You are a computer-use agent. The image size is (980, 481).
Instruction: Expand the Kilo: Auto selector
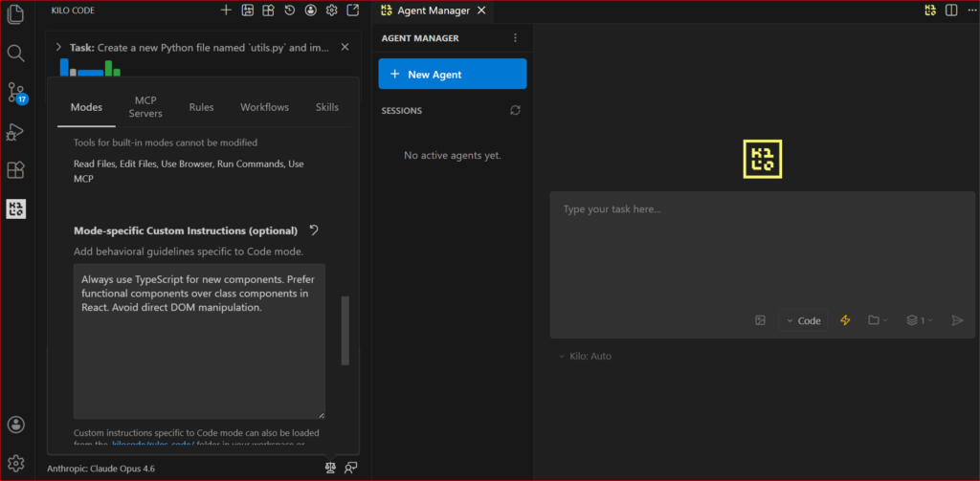586,356
